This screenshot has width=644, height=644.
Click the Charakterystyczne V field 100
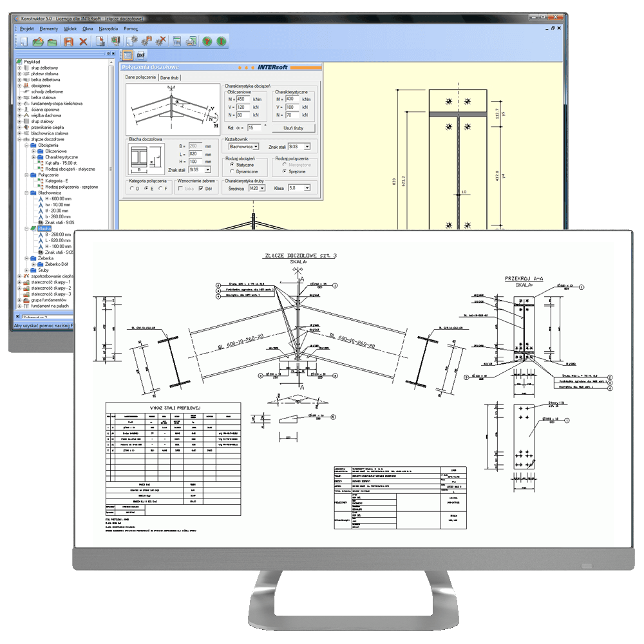[292, 107]
